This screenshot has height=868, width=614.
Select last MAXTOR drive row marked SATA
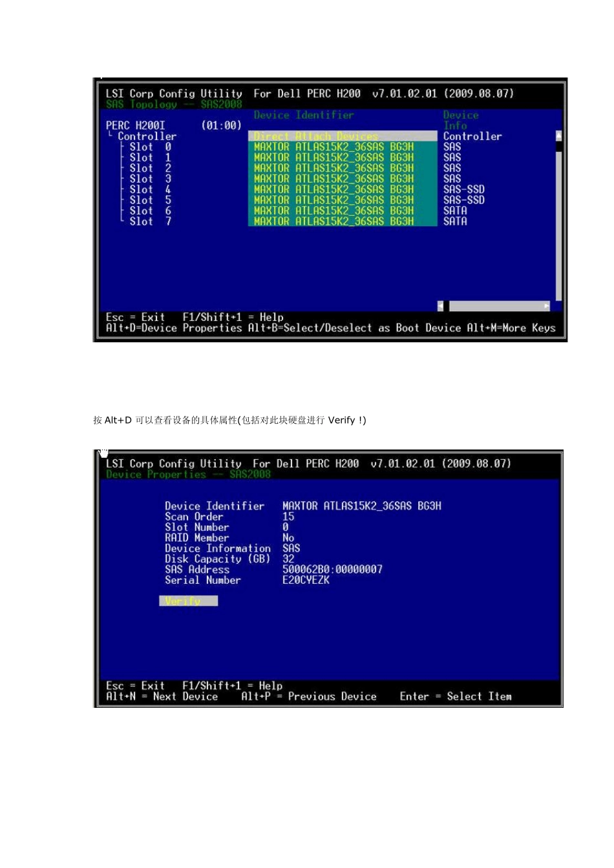[x=343, y=222]
